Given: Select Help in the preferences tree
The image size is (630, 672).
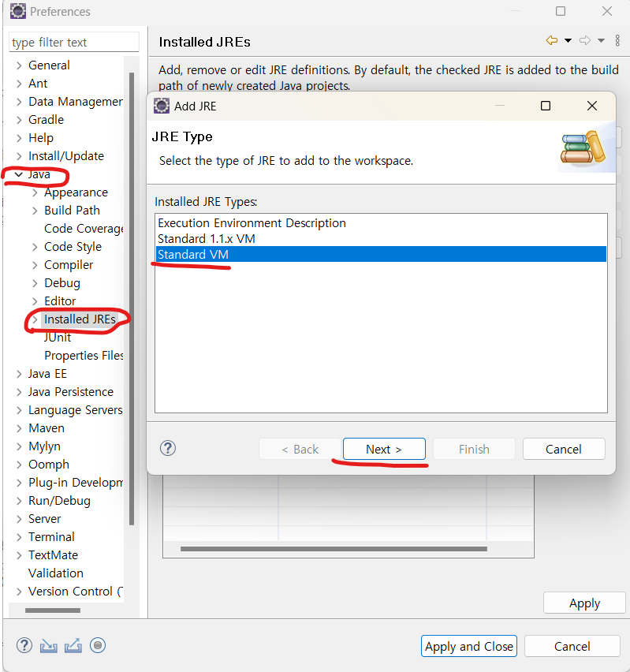Looking at the screenshot, I should 41,138.
